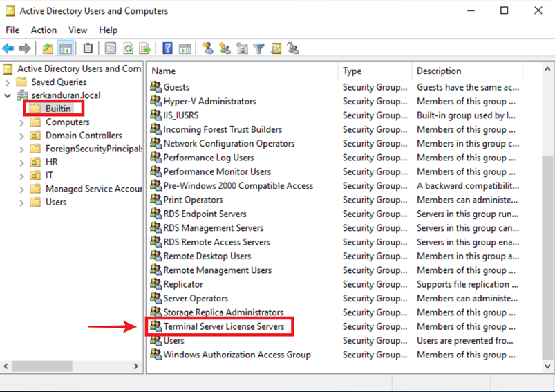Select Pre-Windows 2000 Compatible Access group
The width and height of the screenshot is (555, 392).
coord(238,185)
